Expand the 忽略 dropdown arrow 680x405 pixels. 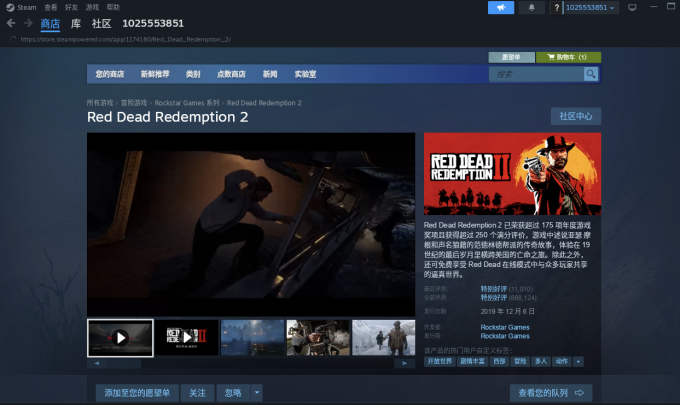coord(257,393)
